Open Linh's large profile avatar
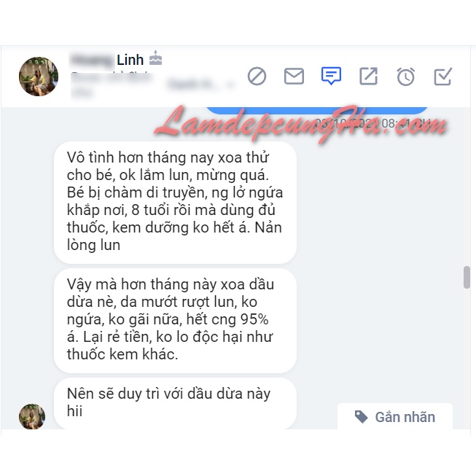This screenshot has width=476, height=476. (x=39, y=77)
